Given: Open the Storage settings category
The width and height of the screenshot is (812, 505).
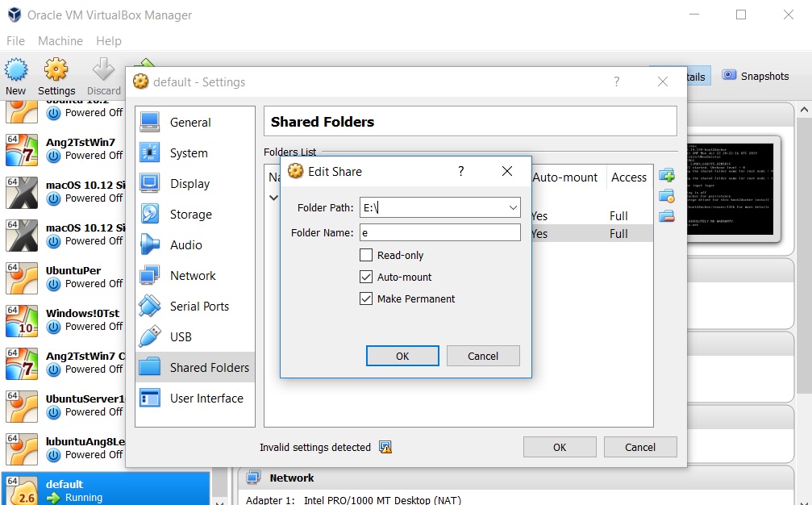Looking at the screenshot, I should (x=195, y=214).
